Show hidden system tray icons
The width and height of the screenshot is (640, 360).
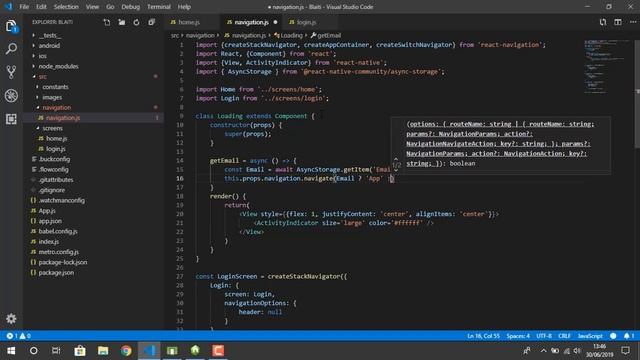pyautogui.click(x=543, y=351)
